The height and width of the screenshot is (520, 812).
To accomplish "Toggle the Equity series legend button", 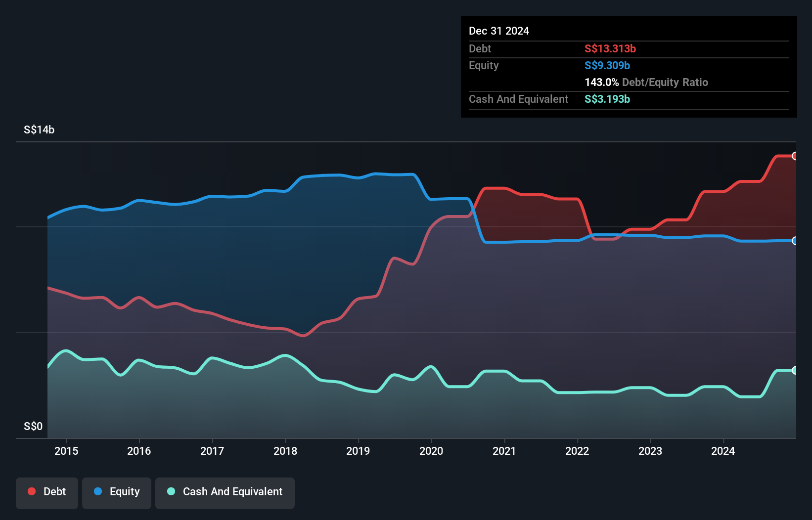I will [117, 493].
